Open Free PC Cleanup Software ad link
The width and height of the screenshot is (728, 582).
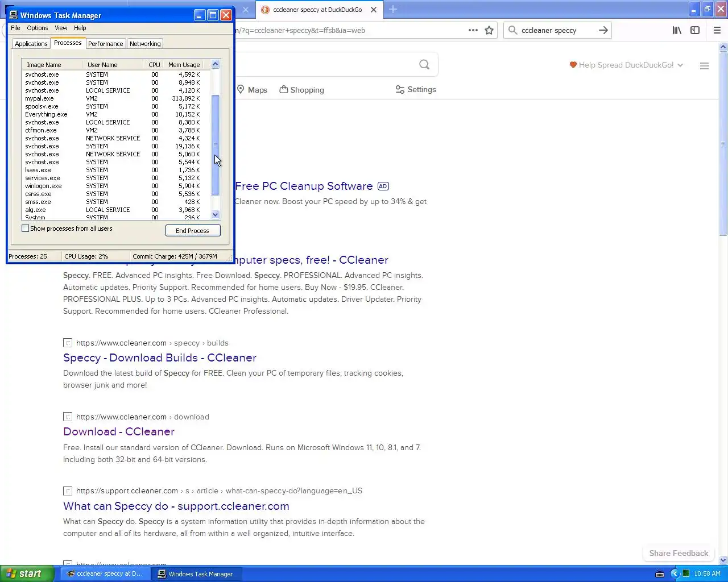(304, 186)
